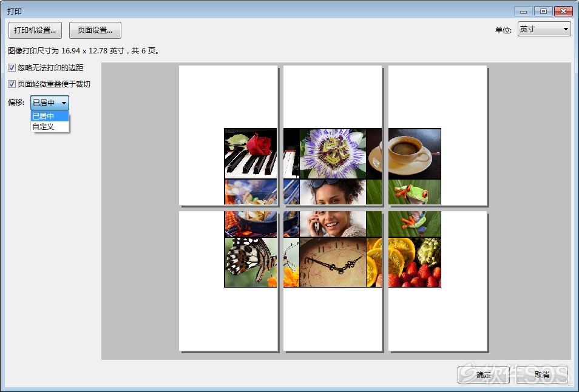The height and width of the screenshot is (392, 579).
Task: Confirm printing with the 确定 button
Action: coord(483,374)
